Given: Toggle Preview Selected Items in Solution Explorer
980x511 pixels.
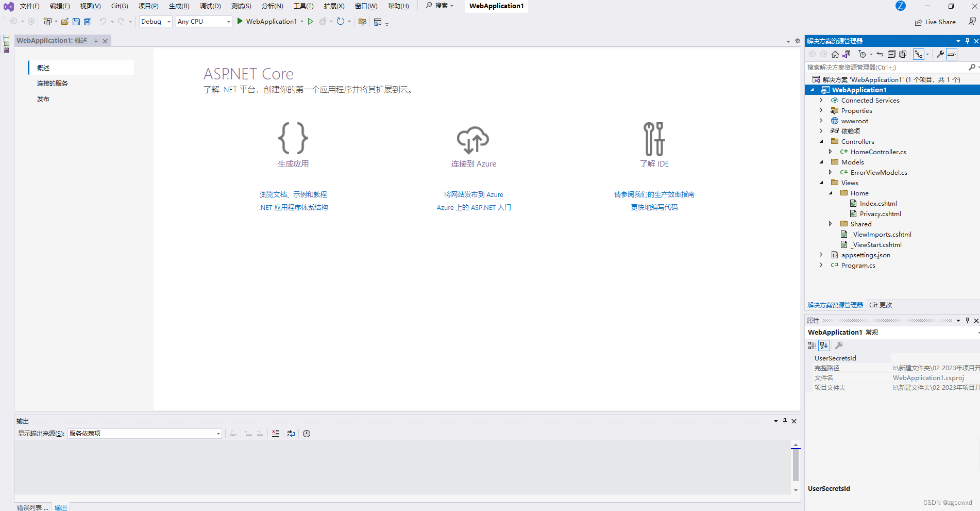Looking at the screenshot, I should [952, 54].
